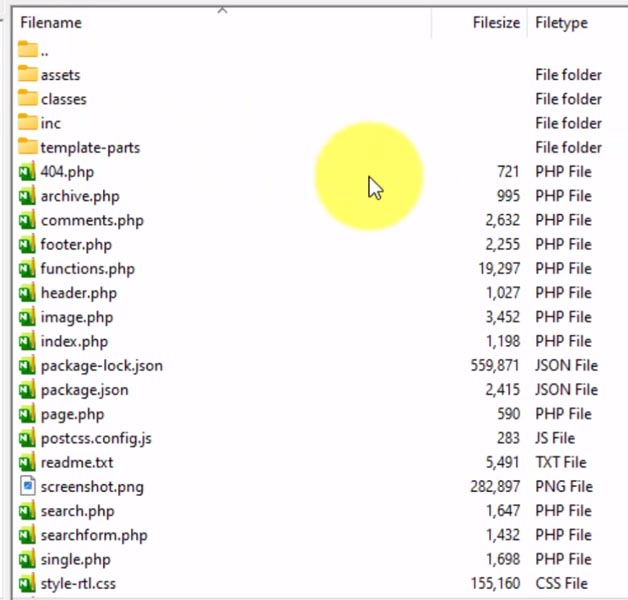Sort the list by the Filesize column header
The width and height of the screenshot is (628, 600).
[x=496, y=23]
